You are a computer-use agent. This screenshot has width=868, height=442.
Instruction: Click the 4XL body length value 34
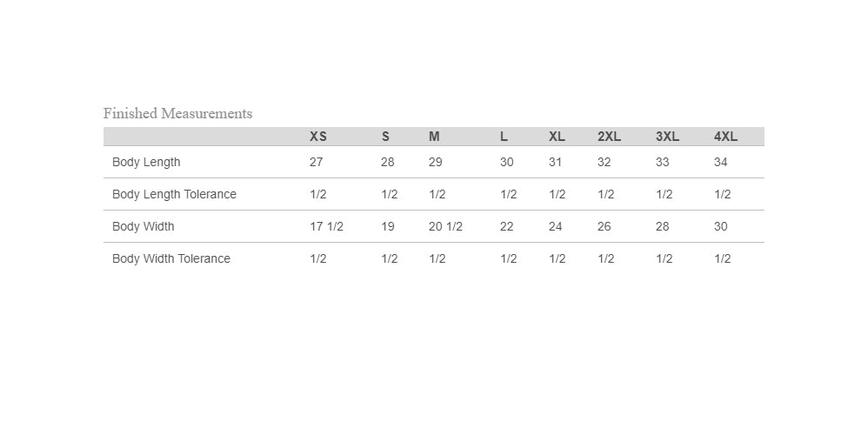[721, 163]
